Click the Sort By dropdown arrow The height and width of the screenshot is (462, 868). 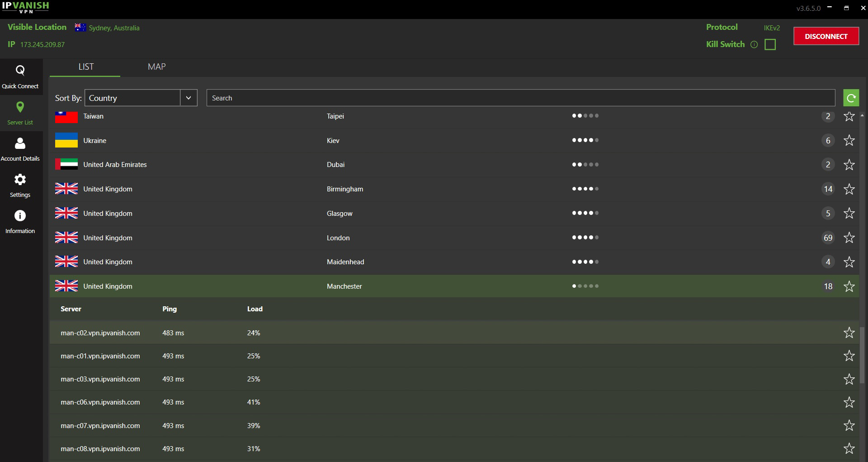click(189, 98)
